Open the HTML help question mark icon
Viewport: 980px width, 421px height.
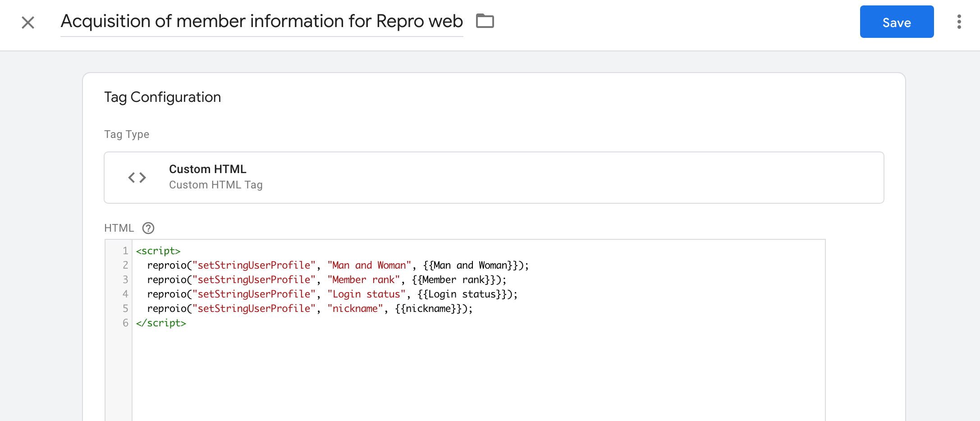[148, 228]
